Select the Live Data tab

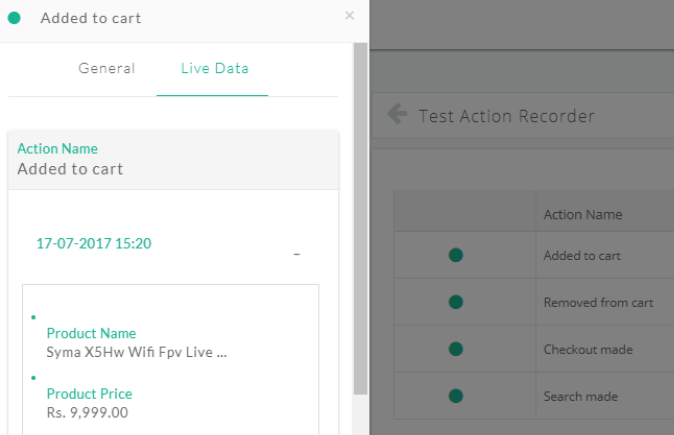pyautogui.click(x=214, y=68)
